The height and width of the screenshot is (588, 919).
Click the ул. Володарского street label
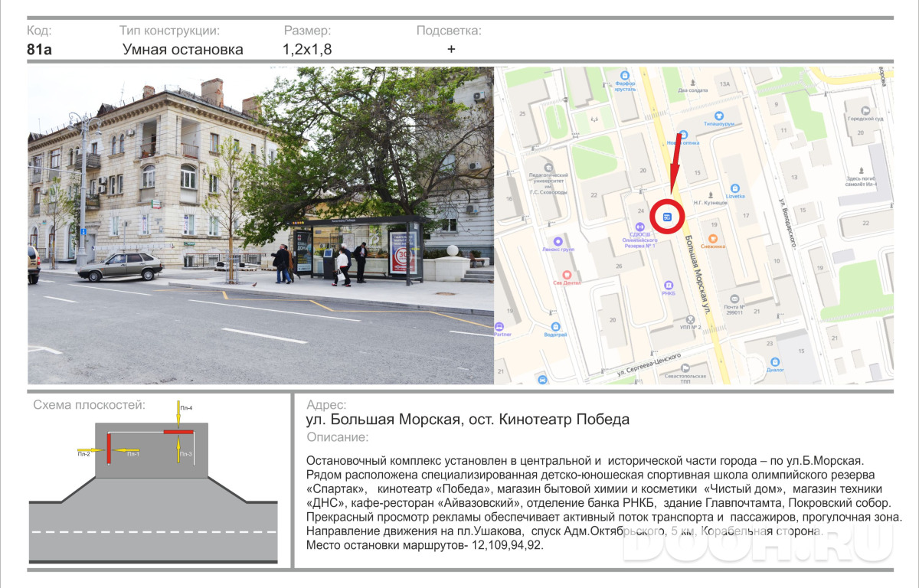tap(787, 223)
